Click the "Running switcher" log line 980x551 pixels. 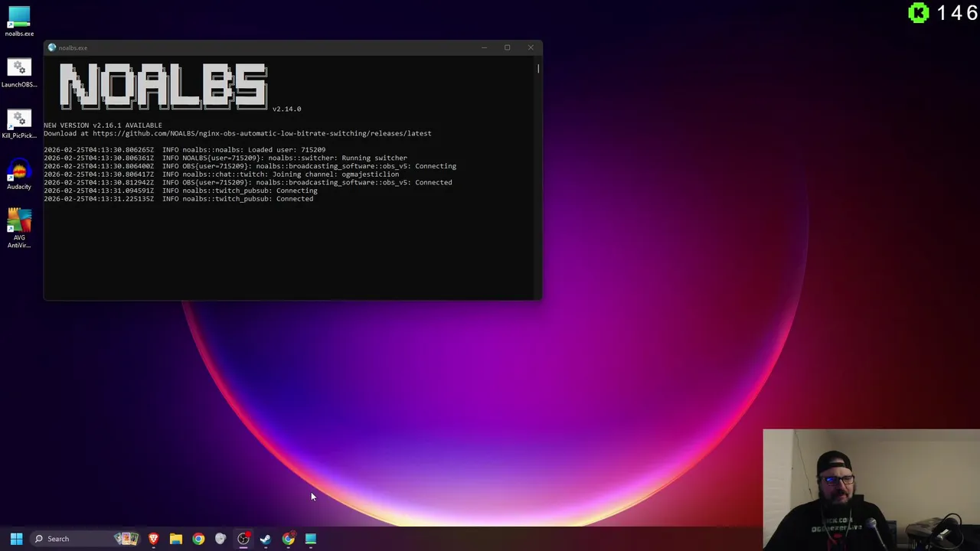point(225,158)
